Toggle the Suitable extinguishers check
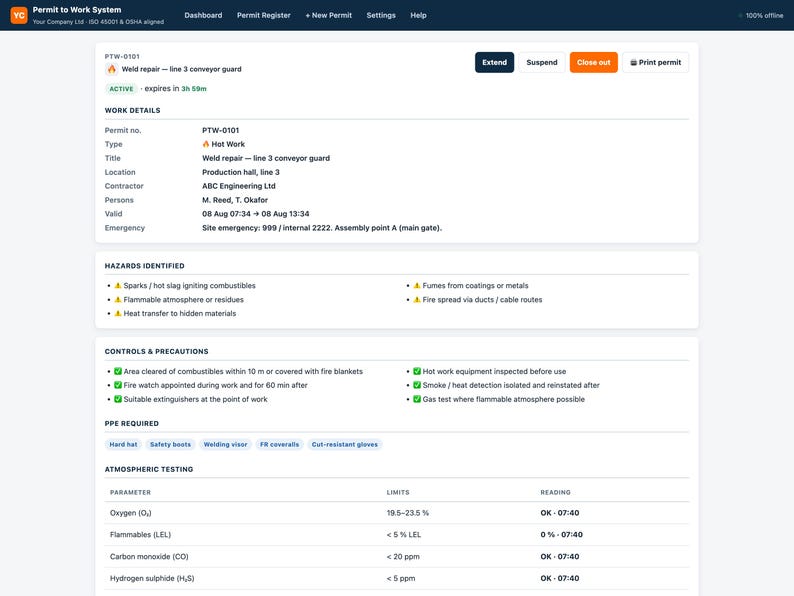The height and width of the screenshot is (596, 794). 118,399
